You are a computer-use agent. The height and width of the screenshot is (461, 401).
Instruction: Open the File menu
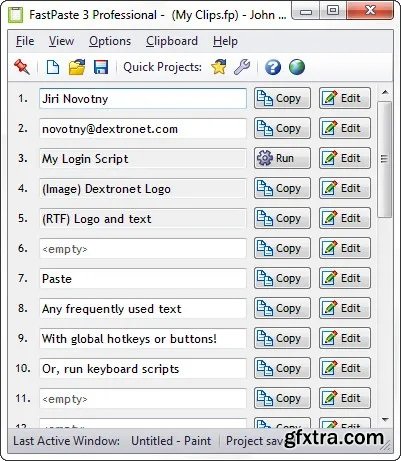[25, 41]
